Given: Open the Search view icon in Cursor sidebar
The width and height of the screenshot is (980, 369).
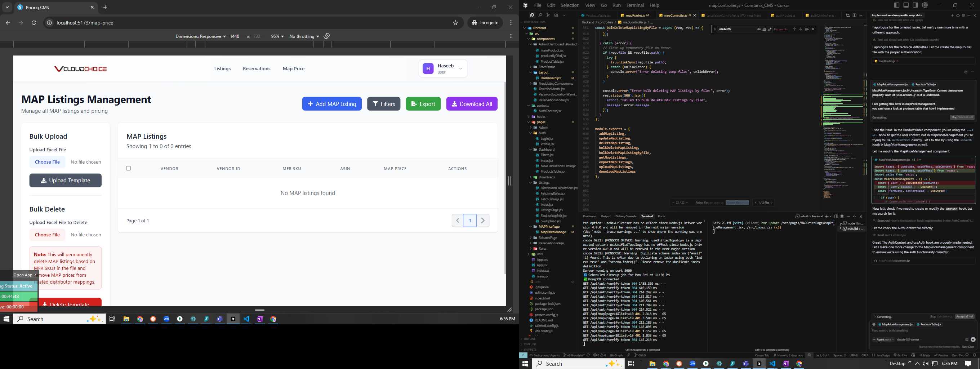Looking at the screenshot, I should 540,15.
